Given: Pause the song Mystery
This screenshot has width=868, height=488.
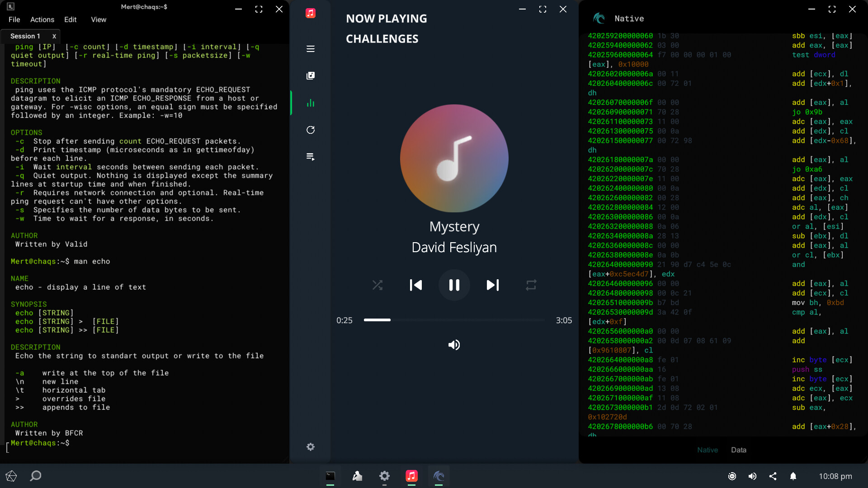Looking at the screenshot, I should tap(454, 285).
